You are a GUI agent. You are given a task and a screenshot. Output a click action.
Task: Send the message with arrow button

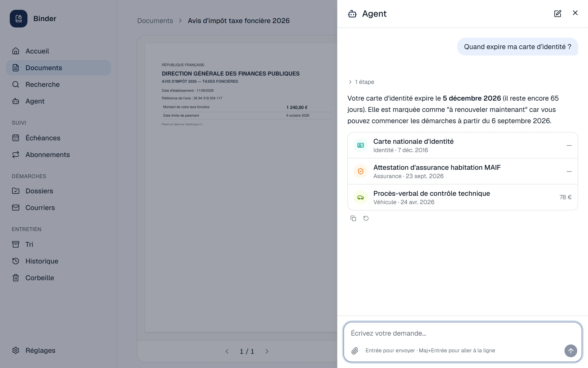pyautogui.click(x=571, y=351)
